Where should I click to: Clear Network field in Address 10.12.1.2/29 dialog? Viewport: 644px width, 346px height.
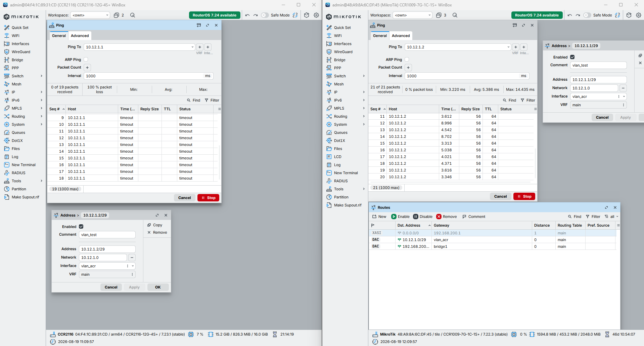pyautogui.click(x=132, y=258)
